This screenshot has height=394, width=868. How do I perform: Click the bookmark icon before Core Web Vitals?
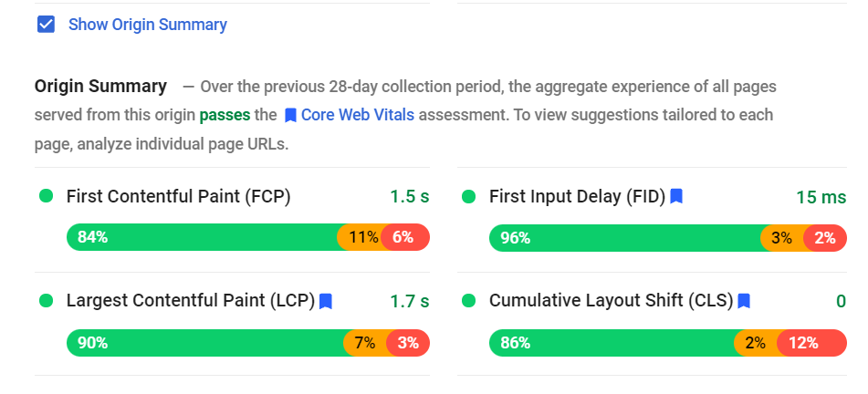click(x=290, y=116)
